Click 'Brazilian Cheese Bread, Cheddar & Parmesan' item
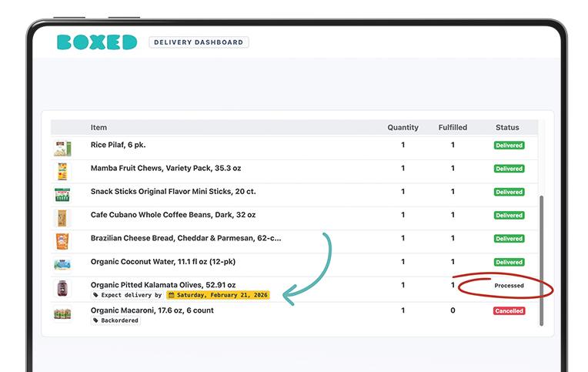The image size is (588, 372). (x=185, y=238)
